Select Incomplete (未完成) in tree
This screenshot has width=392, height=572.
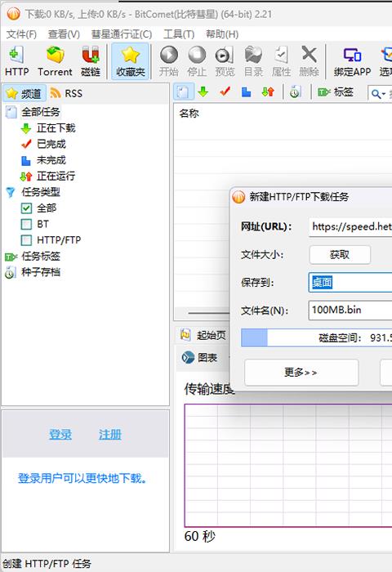click(51, 160)
